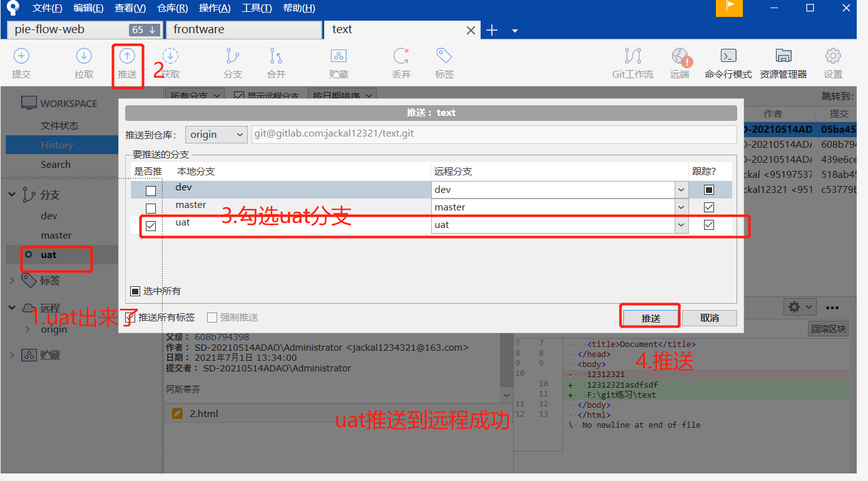Select Search in the WORKSPACE sidebar
The image size is (868, 481).
pyautogui.click(x=56, y=164)
